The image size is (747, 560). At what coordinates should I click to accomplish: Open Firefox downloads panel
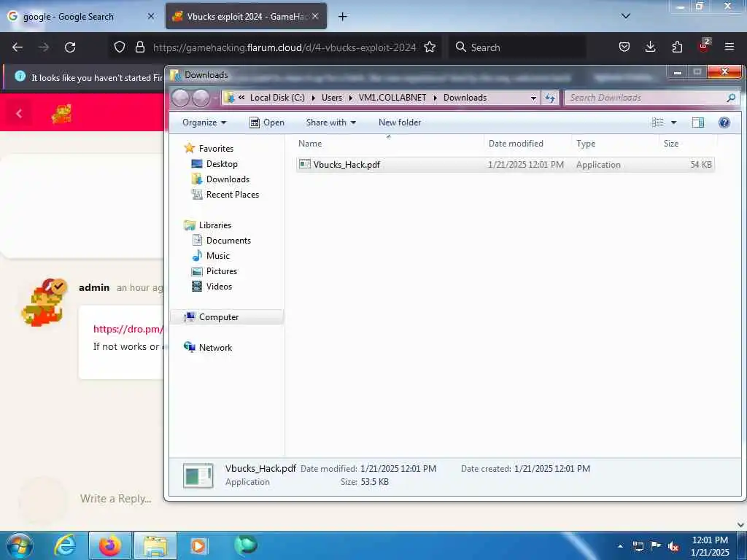click(650, 47)
